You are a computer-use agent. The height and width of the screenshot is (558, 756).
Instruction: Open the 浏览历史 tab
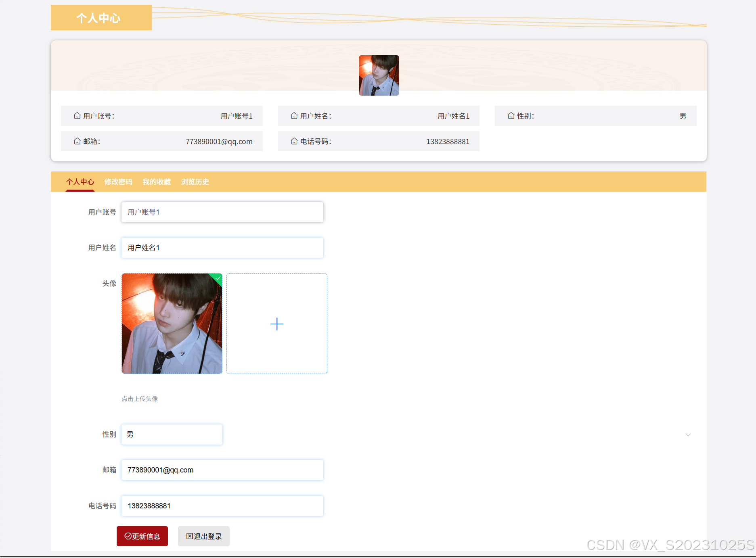coord(195,182)
